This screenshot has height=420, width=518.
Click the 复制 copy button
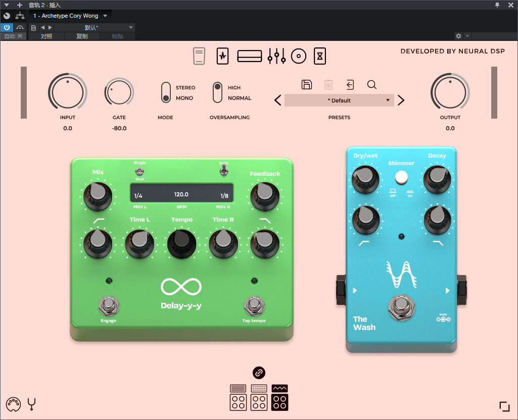[x=82, y=36]
